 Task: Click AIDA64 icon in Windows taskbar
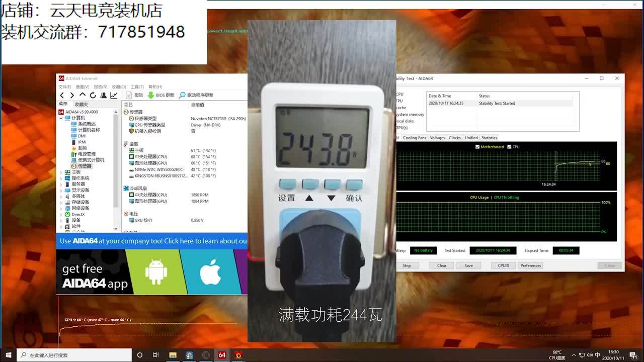(x=222, y=355)
